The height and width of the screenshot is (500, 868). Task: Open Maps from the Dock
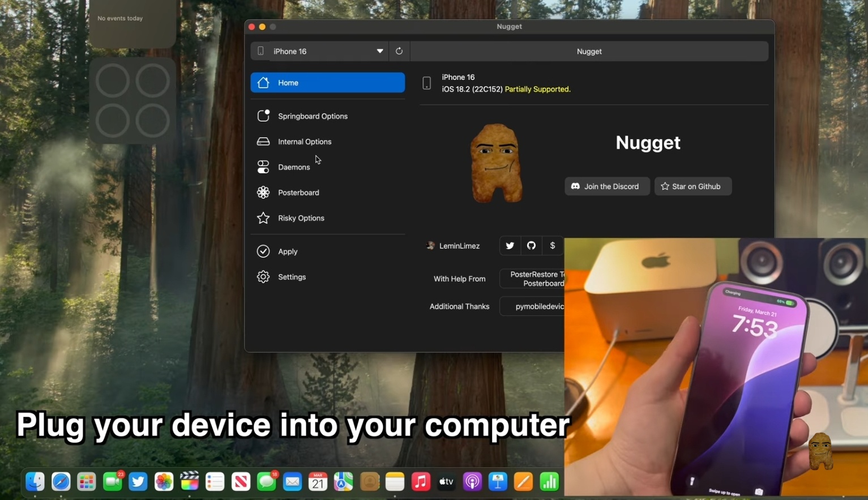(344, 481)
